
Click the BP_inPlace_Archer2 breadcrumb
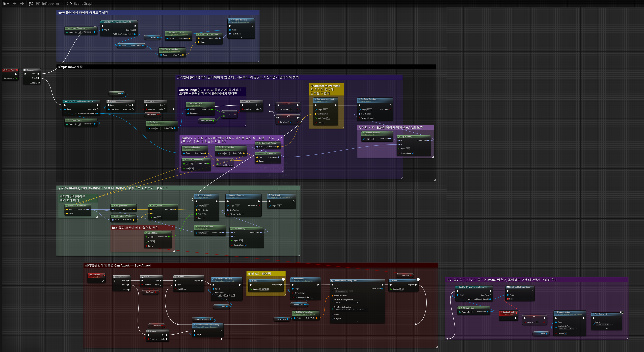[x=52, y=4]
